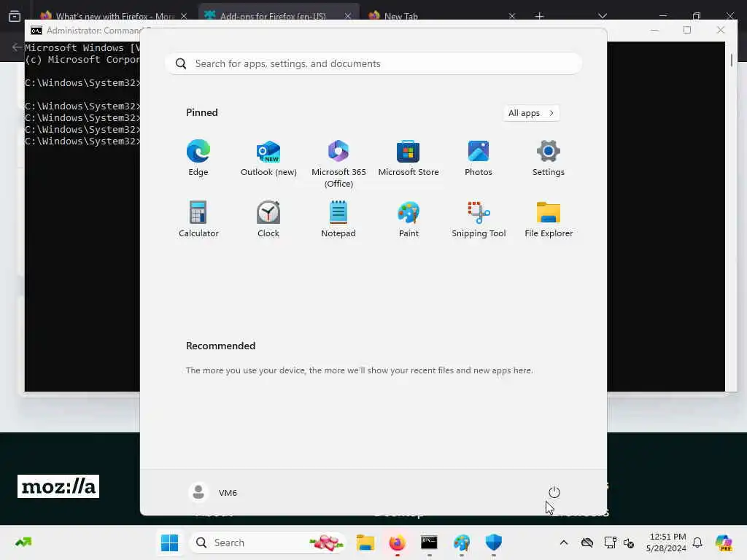Focus the Start menu search field
The width and height of the screenshot is (747, 560).
[373, 63]
